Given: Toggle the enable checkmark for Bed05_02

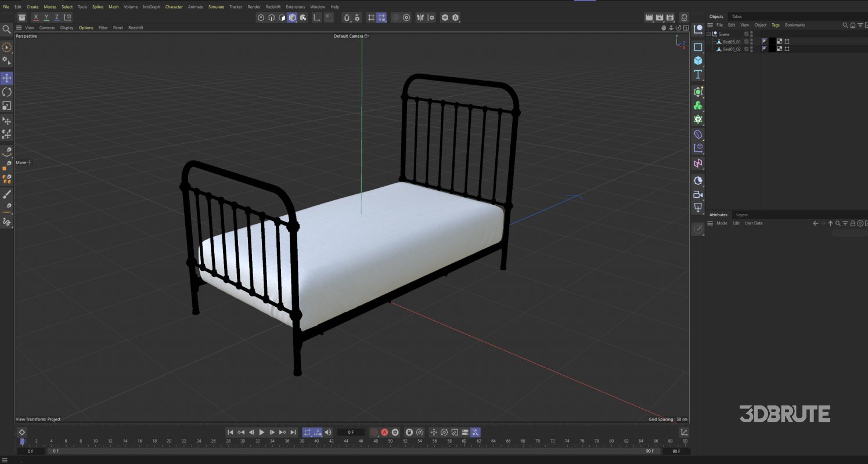Looking at the screenshot, I should coord(746,49).
